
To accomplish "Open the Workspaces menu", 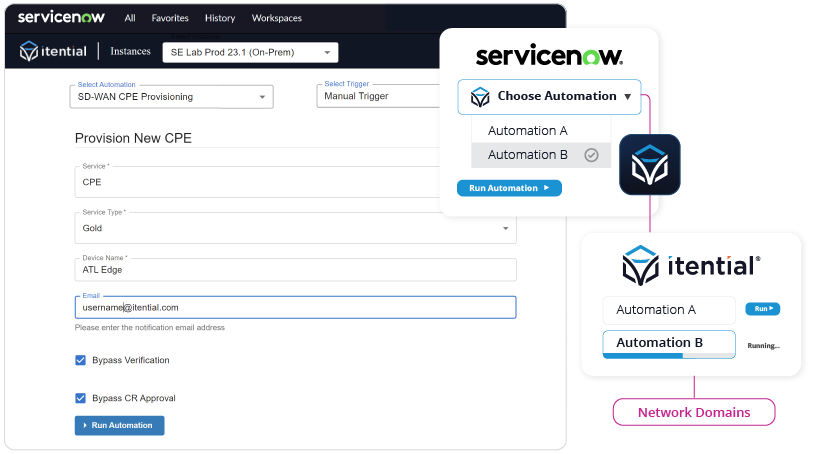I will coord(277,18).
